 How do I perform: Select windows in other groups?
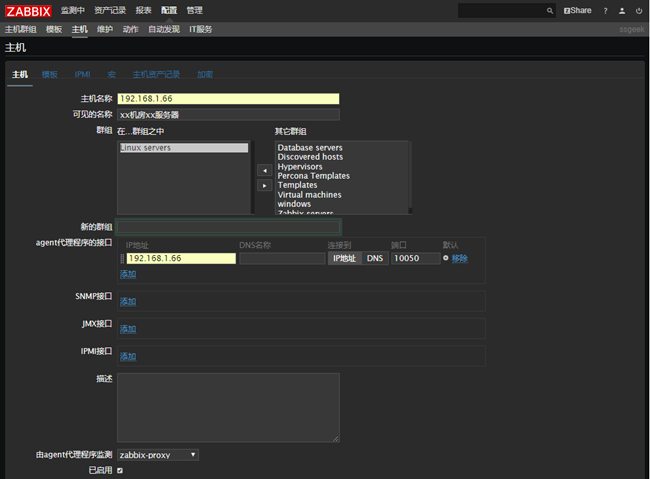coord(294,204)
